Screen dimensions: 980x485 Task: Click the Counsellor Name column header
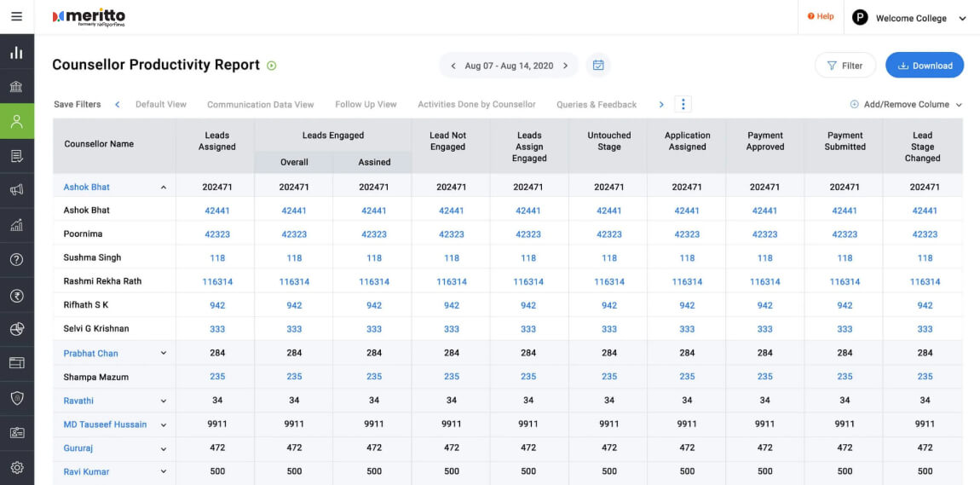[99, 144]
